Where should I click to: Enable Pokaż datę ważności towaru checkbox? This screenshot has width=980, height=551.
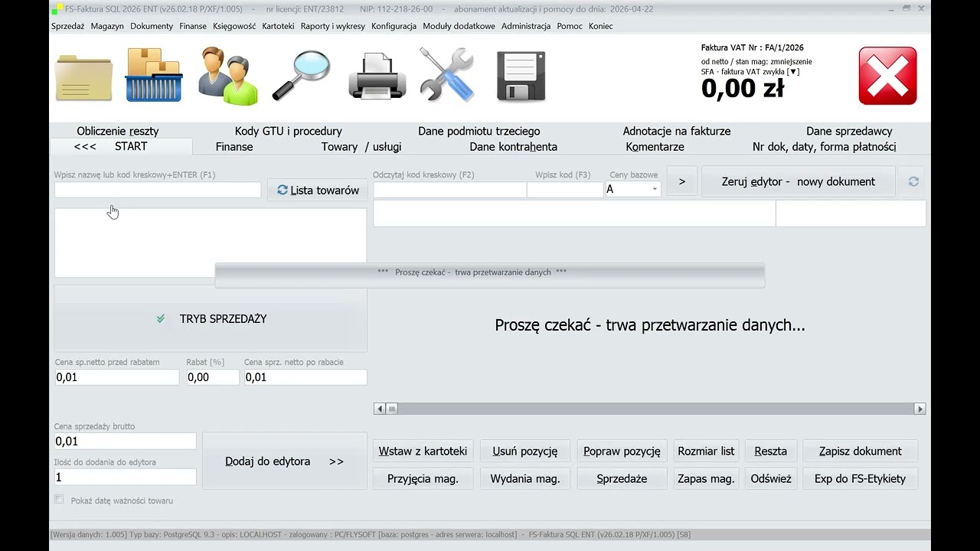pyautogui.click(x=59, y=500)
